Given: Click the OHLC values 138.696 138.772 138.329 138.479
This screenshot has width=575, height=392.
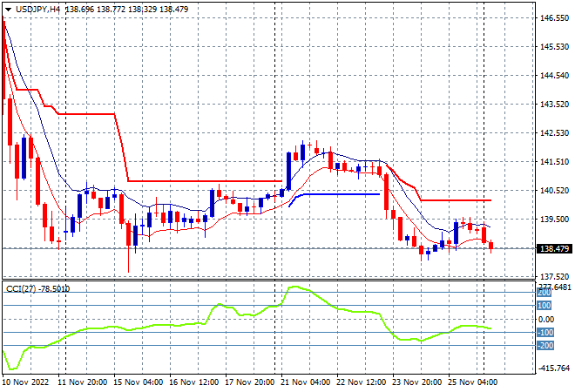Looking at the screenshot, I should click(126, 10).
